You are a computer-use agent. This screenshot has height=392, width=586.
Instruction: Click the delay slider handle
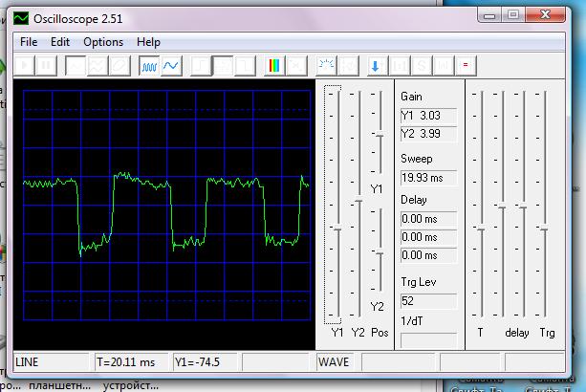click(523, 205)
